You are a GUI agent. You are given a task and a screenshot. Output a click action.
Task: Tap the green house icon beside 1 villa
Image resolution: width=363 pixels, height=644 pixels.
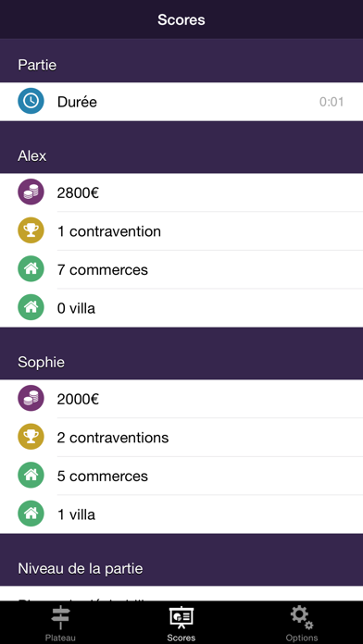click(31, 514)
